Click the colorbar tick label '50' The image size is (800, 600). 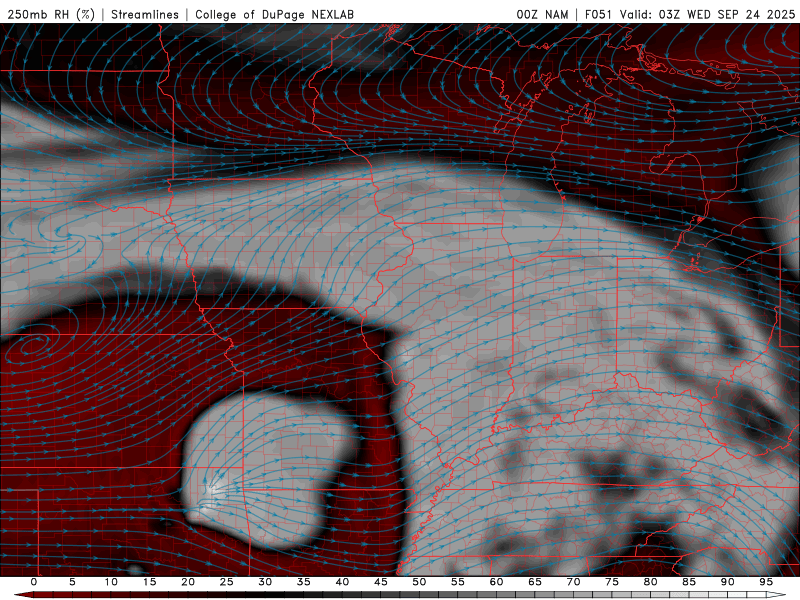click(x=419, y=582)
